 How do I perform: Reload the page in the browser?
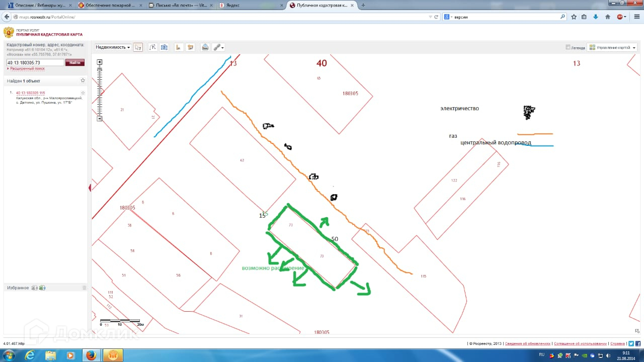436,17
